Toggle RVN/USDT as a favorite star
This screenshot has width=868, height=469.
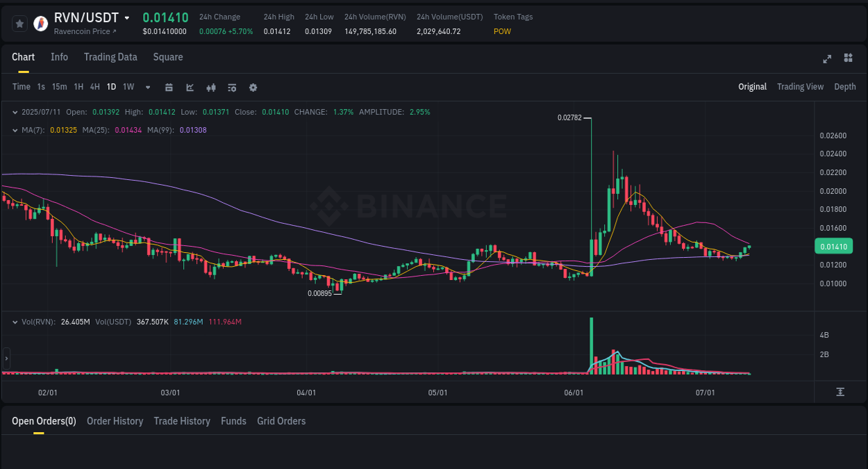tap(19, 23)
